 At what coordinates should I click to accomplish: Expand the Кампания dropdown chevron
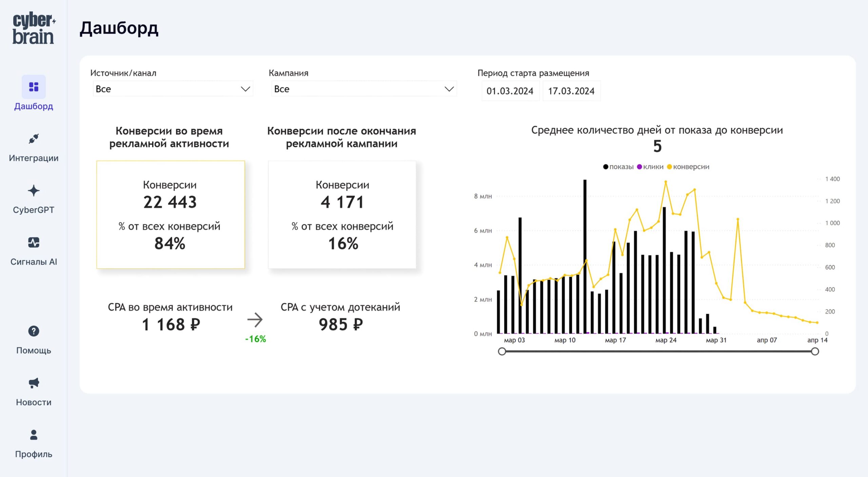pos(449,89)
